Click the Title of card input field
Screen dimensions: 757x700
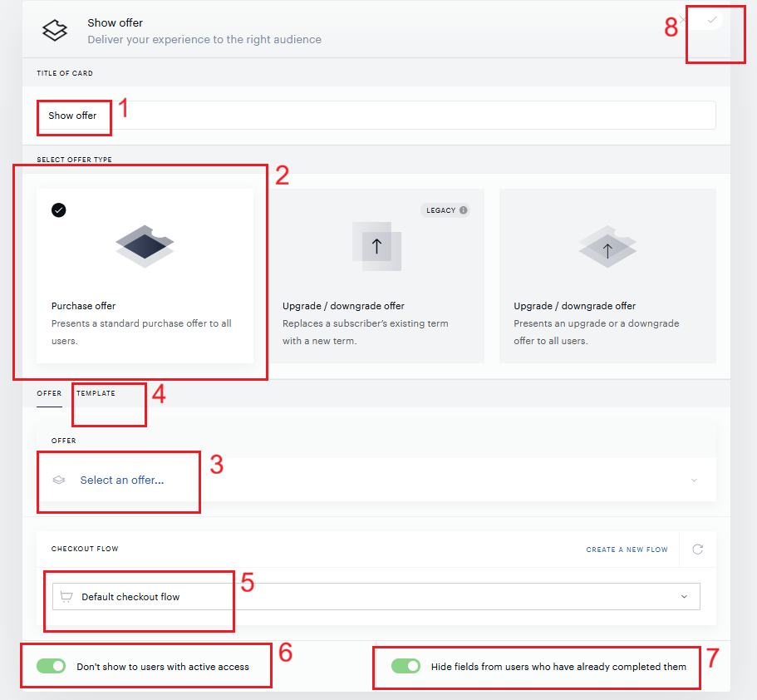pos(376,115)
